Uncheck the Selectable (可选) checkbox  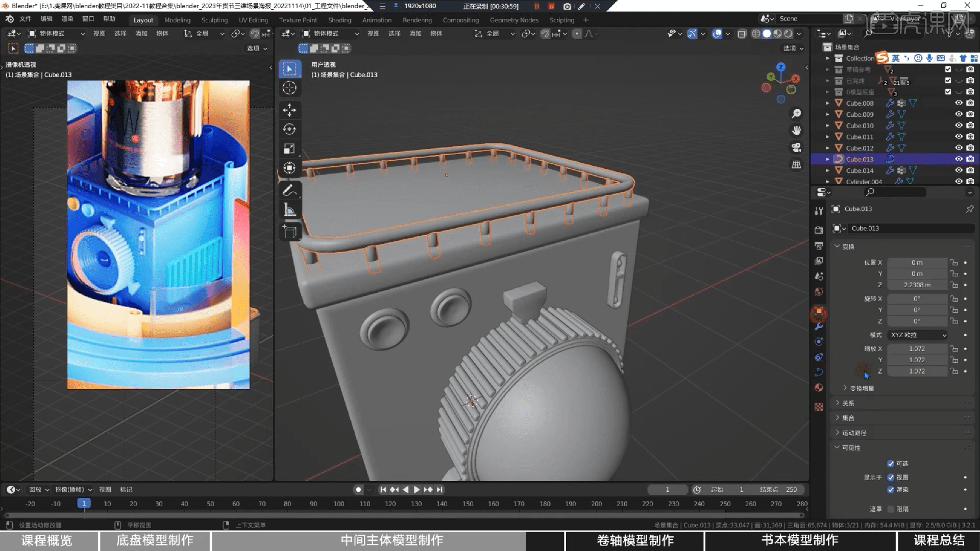click(x=891, y=463)
